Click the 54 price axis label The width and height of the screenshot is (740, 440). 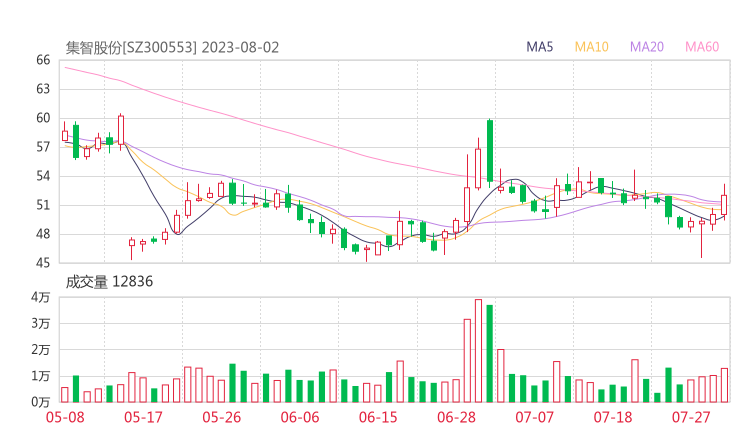coord(43,176)
